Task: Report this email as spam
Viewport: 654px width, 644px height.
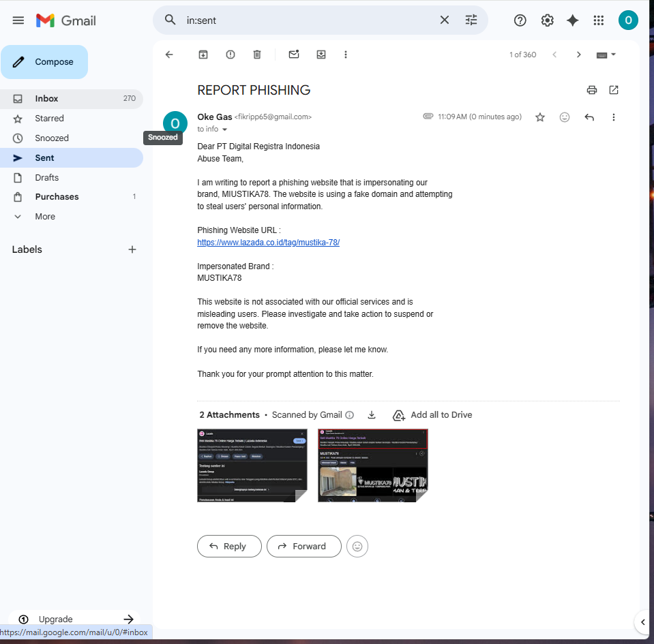Action: point(231,55)
